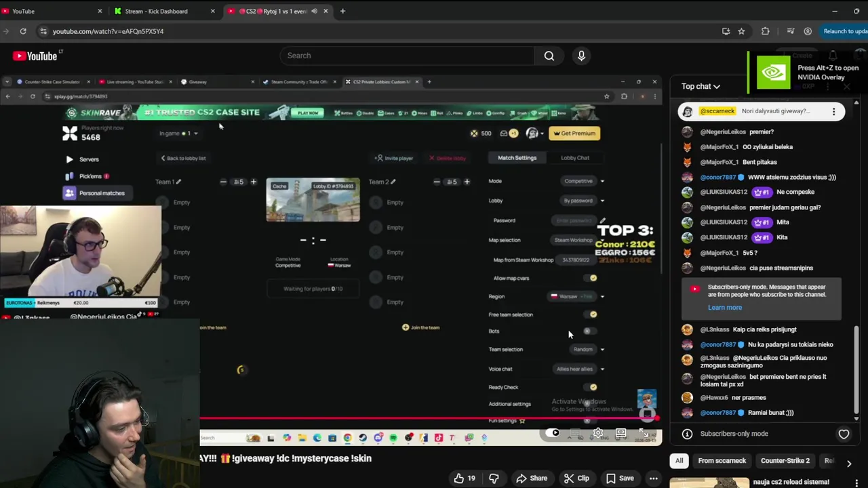The height and width of the screenshot is (488, 868).
Task: Open video nauja cs2 reload sistema!
Action: click(x=791, y=482)
